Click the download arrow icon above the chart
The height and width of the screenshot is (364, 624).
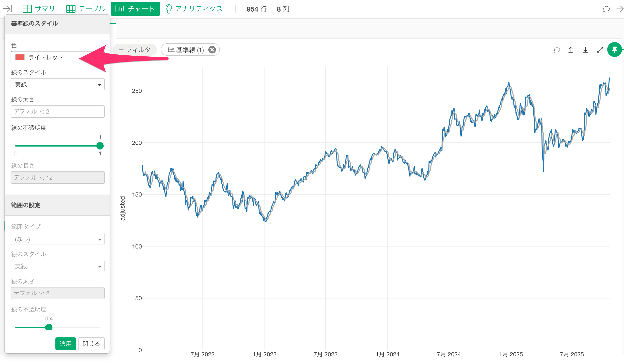click(x=585, y=50)
